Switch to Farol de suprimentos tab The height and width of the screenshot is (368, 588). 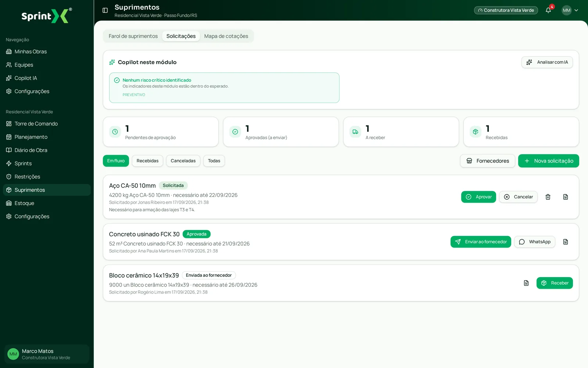coord(133,36)
